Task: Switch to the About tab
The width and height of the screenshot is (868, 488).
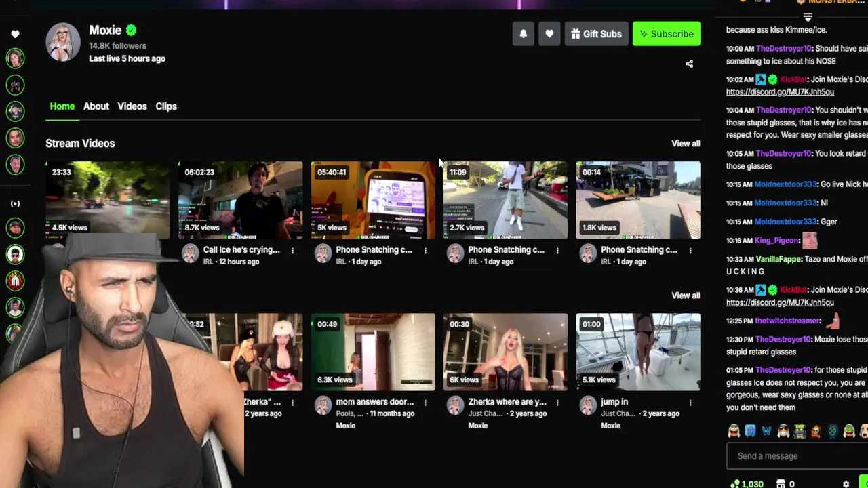Action: coord(96,106)
